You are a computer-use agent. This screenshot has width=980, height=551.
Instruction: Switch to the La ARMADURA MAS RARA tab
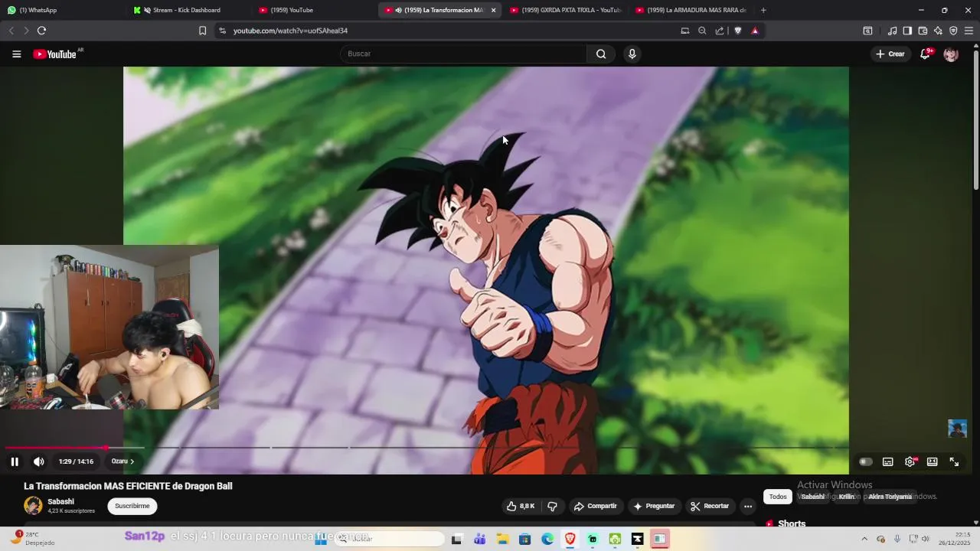pyautogui.click(x=691, y=10)
